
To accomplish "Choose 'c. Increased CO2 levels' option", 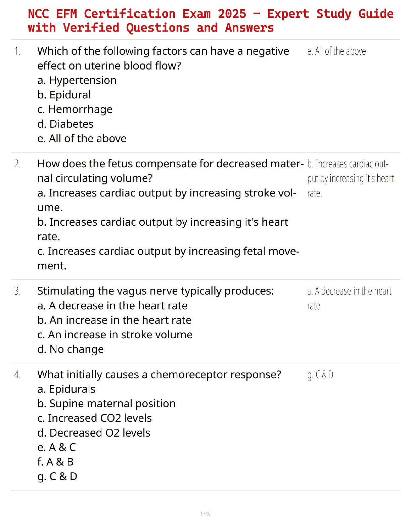I will point(95,418).
